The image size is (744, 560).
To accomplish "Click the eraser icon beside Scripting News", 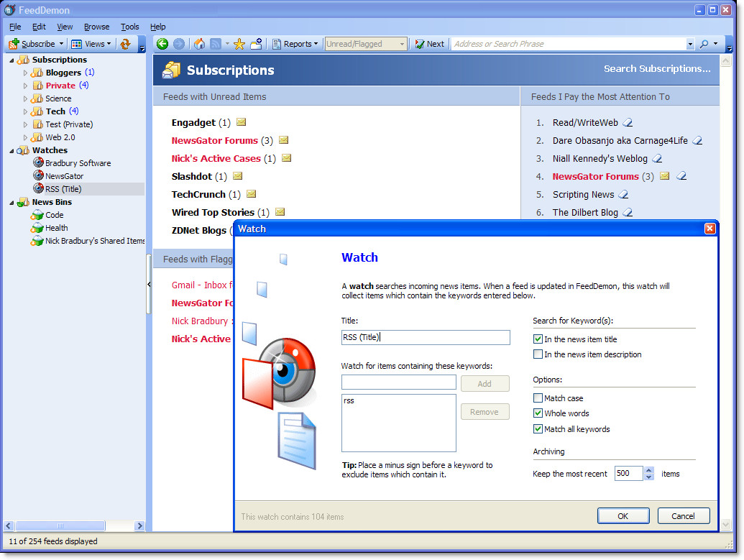I will (623, 195).
